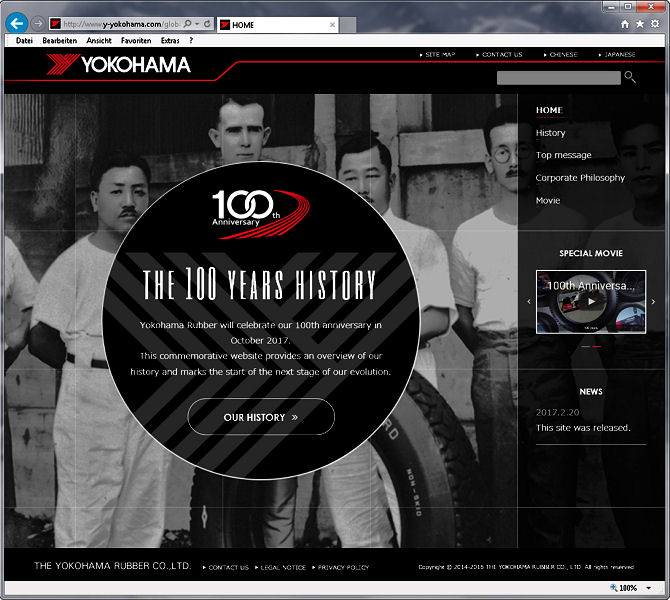
Task: Open the SITE MAP link
Action: pyautogui.click(x=438, y=55)
